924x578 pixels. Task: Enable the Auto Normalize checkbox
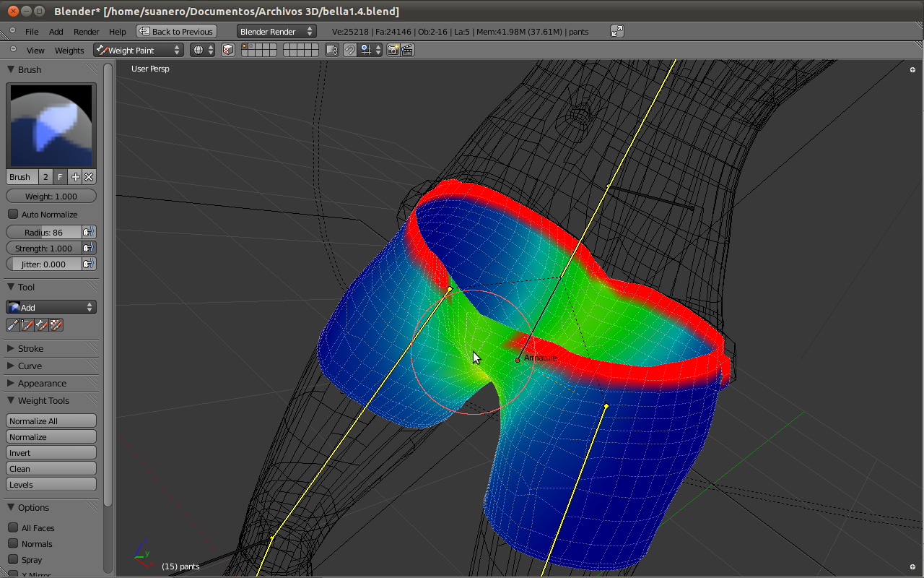(13, 215)
